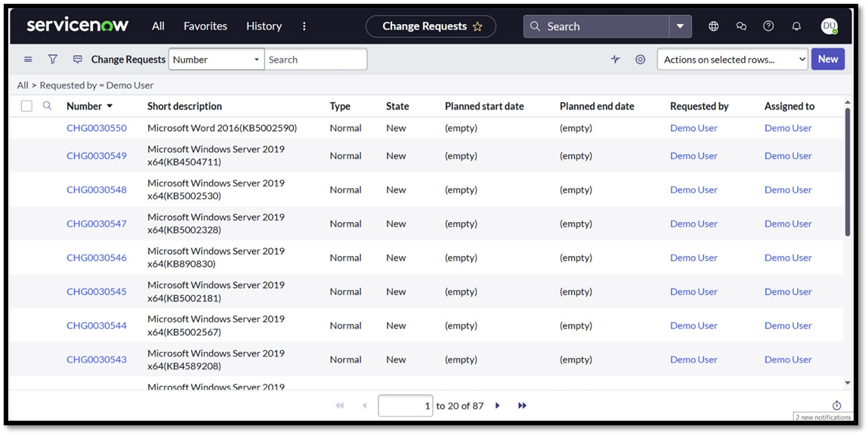Open the DU user avatar menu
The image size is (868, 435).
point(829,26)
